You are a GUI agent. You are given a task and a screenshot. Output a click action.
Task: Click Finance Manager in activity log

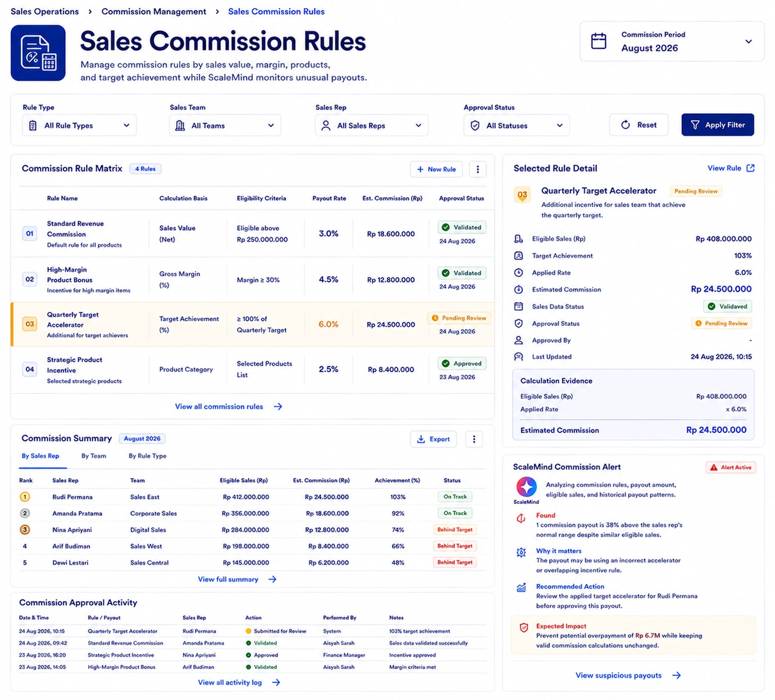(344, 655)
